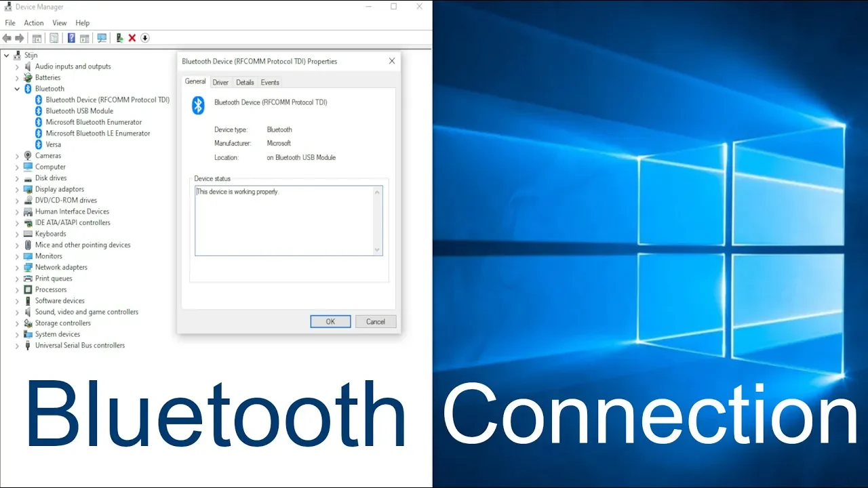The image size is (868, 488).
Task: Click the Properties toolbar icon
Action: pos(54,38)
